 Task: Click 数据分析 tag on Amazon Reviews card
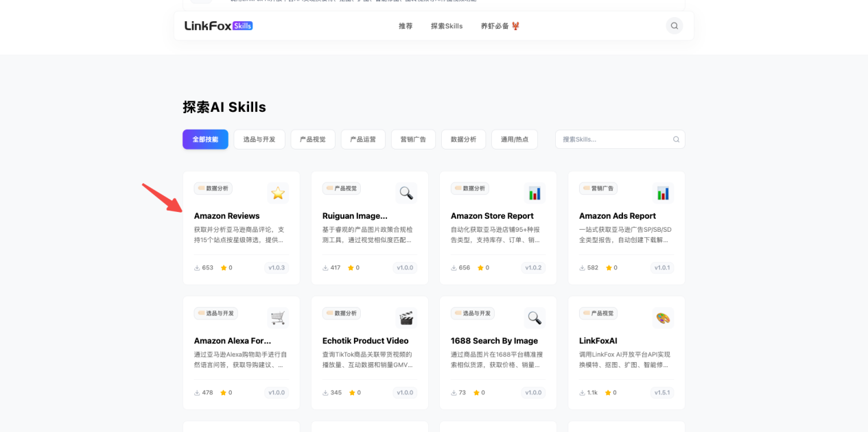click(213, 189)
